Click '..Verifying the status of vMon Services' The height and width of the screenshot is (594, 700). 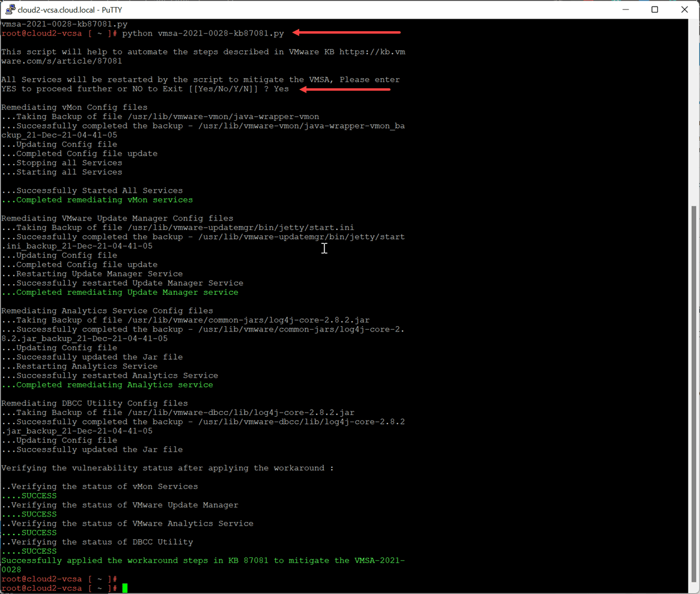100,486
